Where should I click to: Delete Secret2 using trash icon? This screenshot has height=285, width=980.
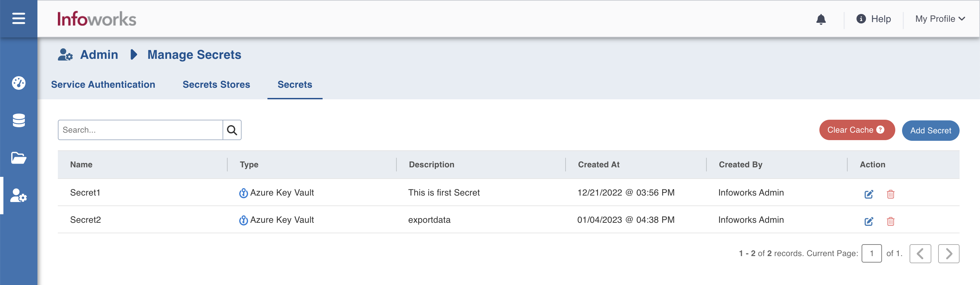(891, 221)
